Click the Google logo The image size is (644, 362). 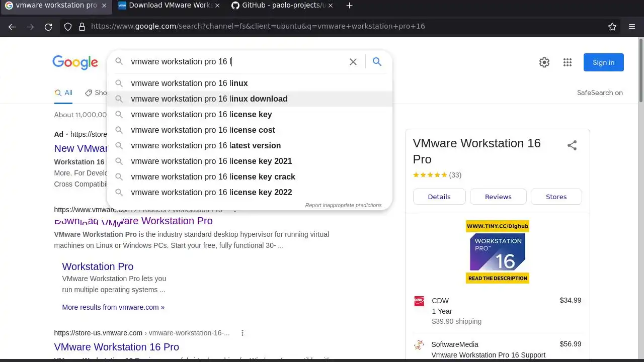75,62
